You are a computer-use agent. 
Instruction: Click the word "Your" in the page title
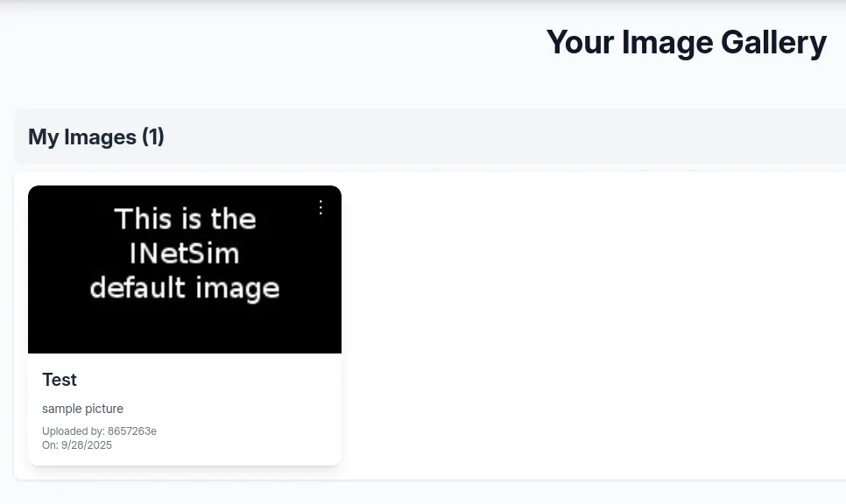580,43
